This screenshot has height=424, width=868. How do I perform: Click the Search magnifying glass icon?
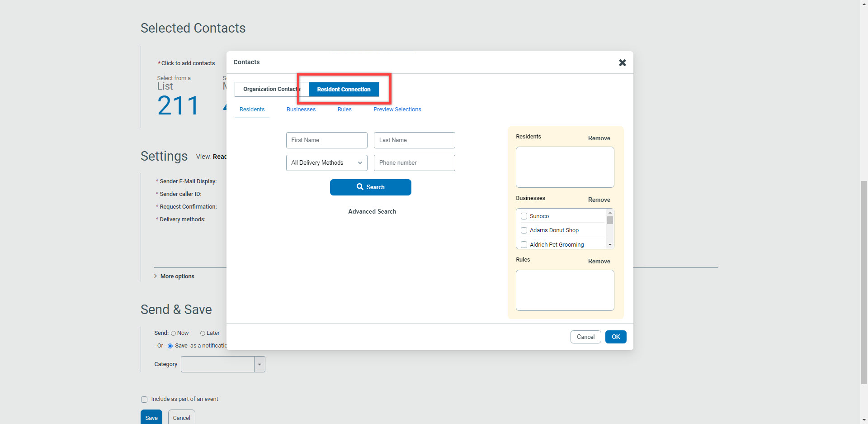[x=360, y=187]
